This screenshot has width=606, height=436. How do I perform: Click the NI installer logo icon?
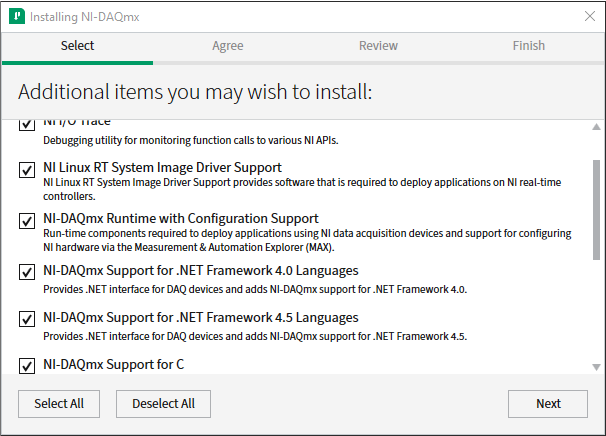[x=17, y=17]
